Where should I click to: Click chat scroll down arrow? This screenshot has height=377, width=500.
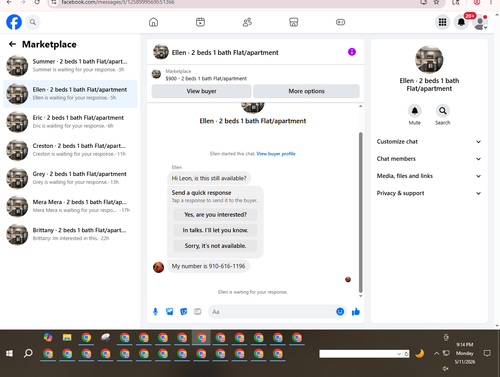(x=360, y=296)
